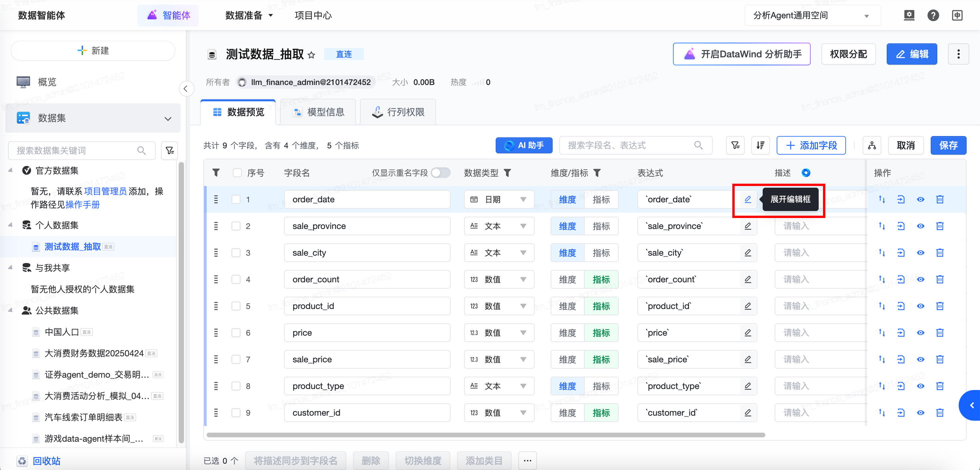Screen dimensions: 980x470
Task: Open 概览 in the sidebar
Action: pyautogui.click(x=47, y=82)
